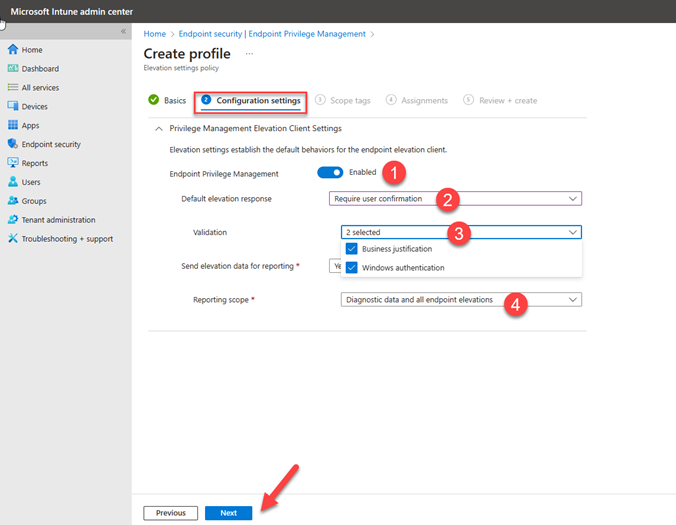Image resolution: width=676 pixels, height=525 pixels.
Task: Open the ellipsis menu beside Create profile
Action: pyautogui.click(x=249, y=54)
